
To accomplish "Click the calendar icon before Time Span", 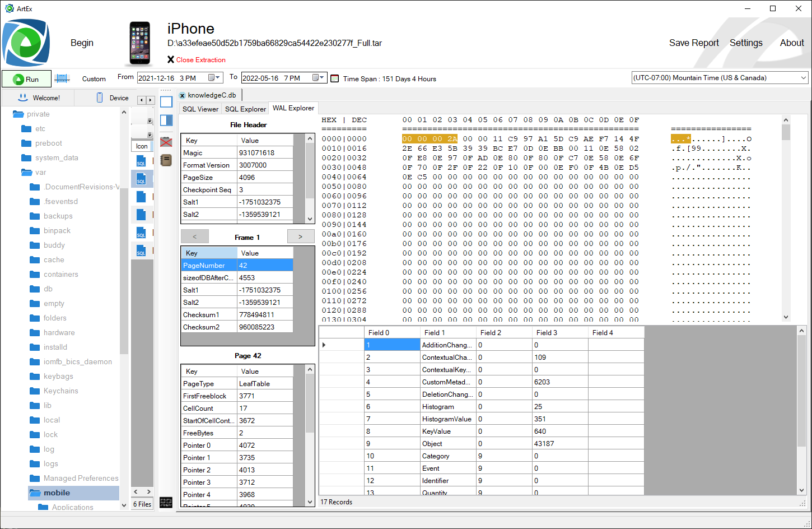I will pyautogui.click(x=335, y=78).
